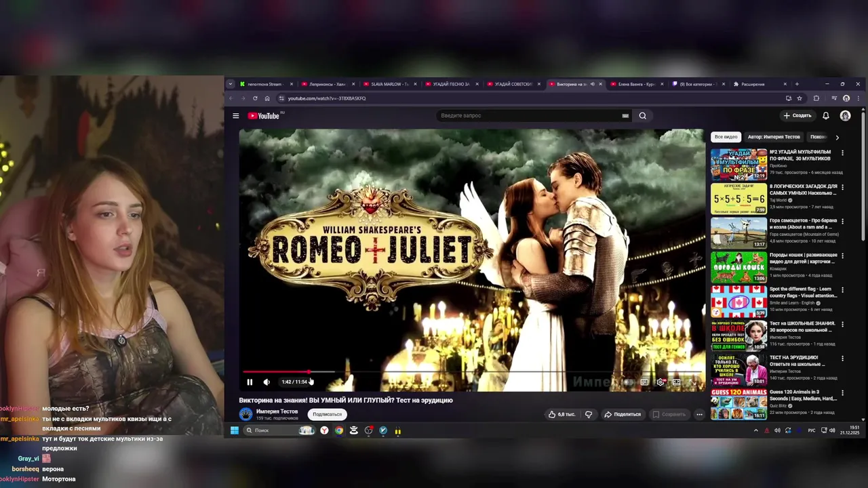Switch to 'Елена Ваенга' browser tab
Viewport: 868px width, 488px height.
tap(635, 84)
